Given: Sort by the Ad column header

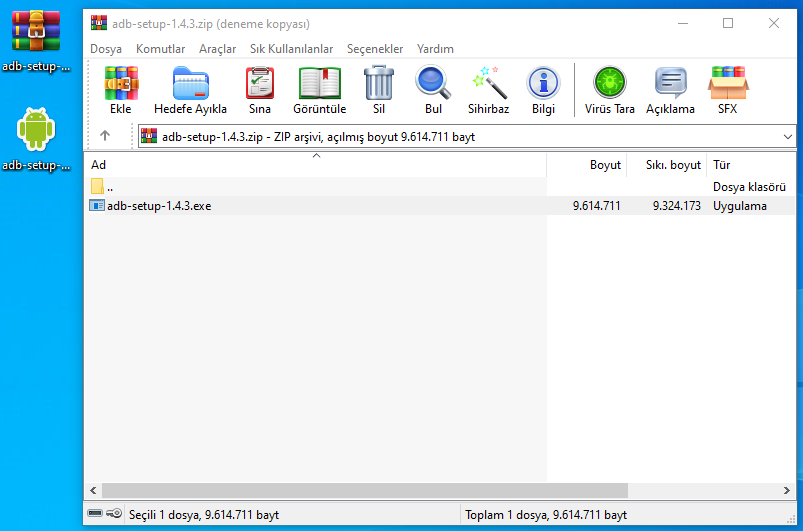Looking at the screenshot, I should [x=315, y=165].
